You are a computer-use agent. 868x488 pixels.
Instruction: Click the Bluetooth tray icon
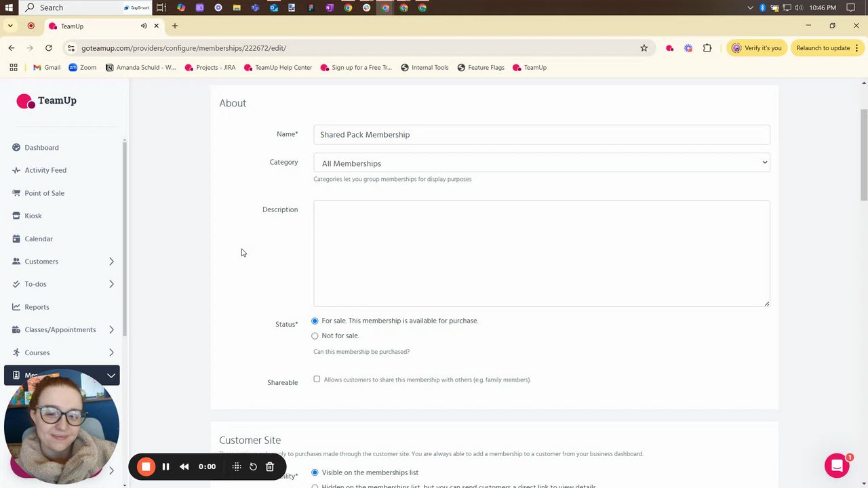click(762, 7)
